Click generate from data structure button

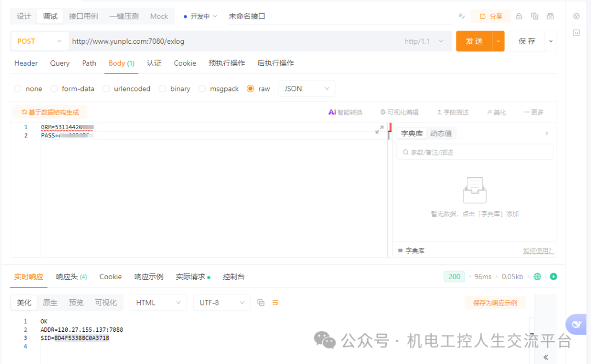point(50,112)
